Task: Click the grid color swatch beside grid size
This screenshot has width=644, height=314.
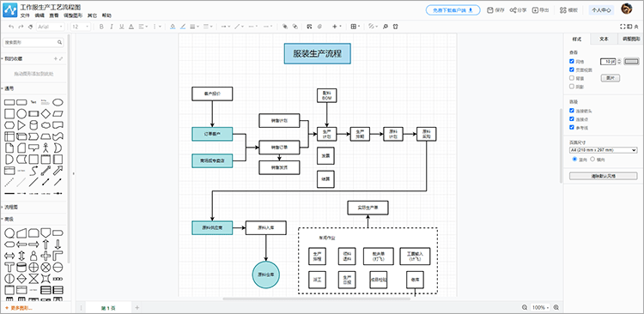Action: coord(632,61)
